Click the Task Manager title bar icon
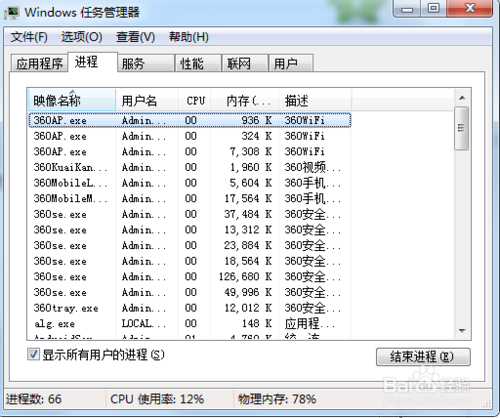The width and height of the screenshot is (500, 418). [13, 13]
